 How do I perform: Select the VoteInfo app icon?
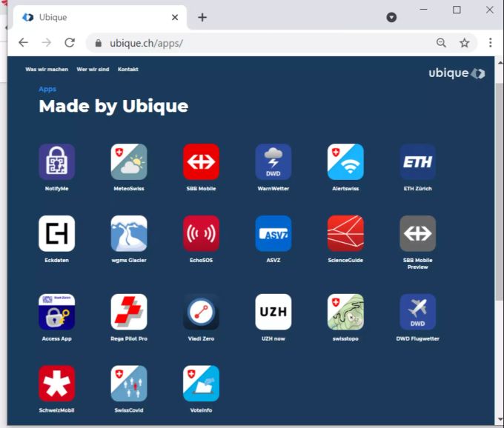201,384
